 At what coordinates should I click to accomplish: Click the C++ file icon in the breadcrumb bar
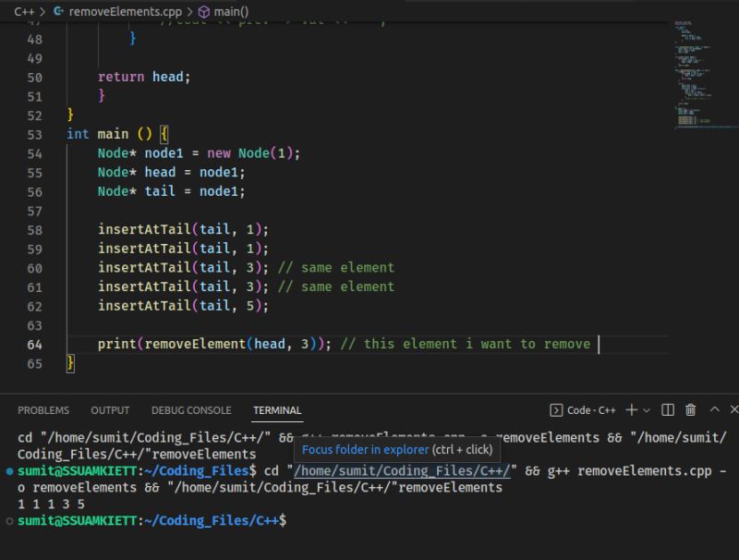pos(57,11)
